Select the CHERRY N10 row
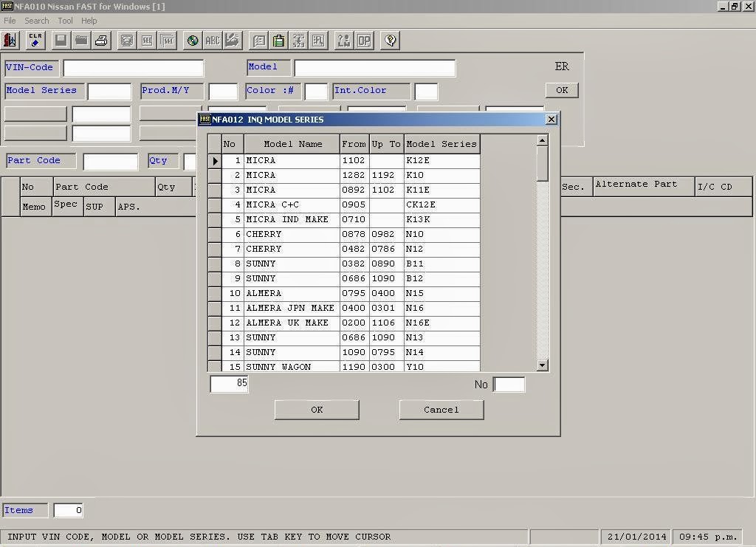 coord(351,234)
